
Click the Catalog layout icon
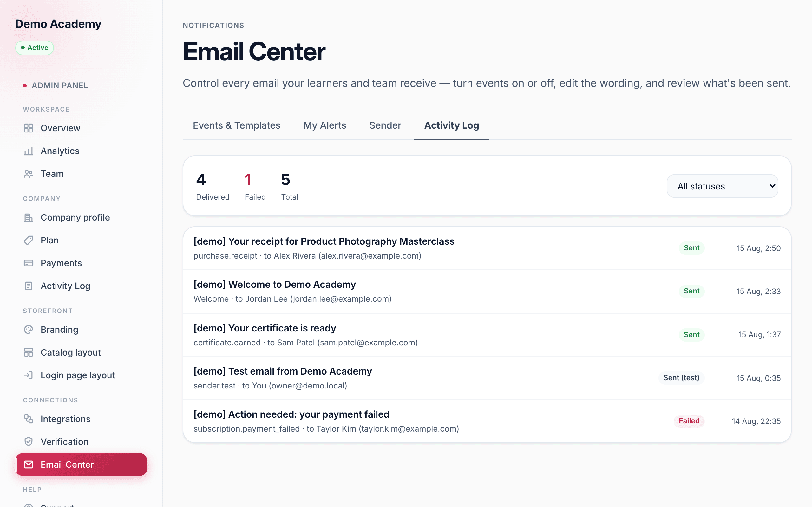pyautogui.click(x=29, y=352)
